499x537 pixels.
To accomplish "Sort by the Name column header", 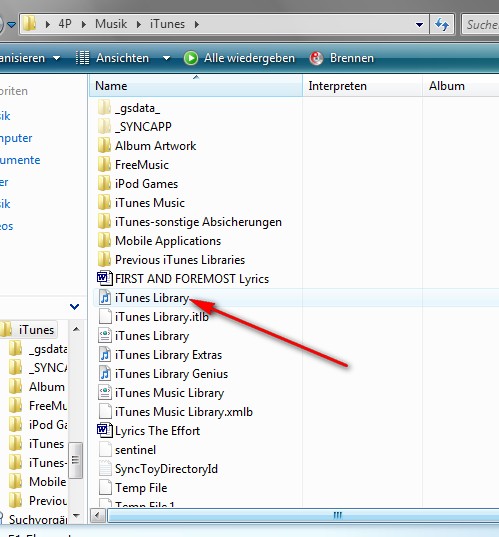I will click(x=196, y=86).
